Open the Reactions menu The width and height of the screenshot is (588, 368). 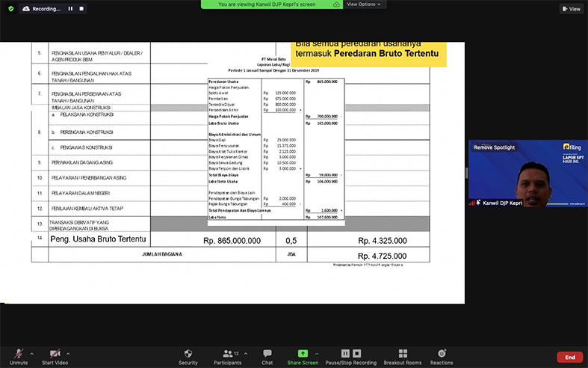coord(442,357)
